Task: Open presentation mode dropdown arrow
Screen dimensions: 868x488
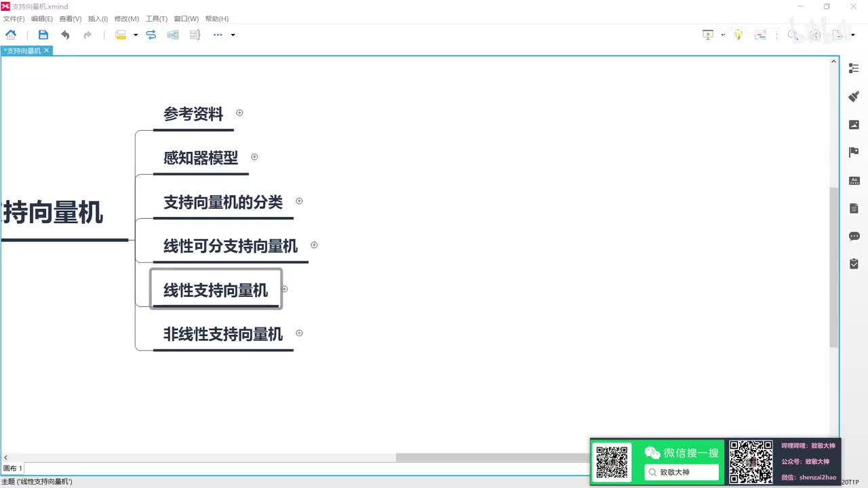Action: [x=723, y=35]
